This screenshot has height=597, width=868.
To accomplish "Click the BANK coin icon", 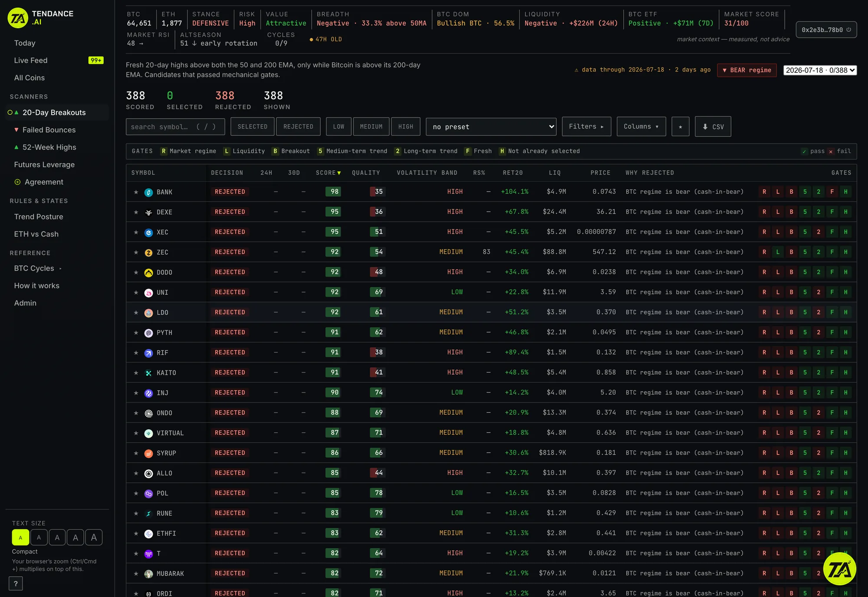I will point(148,192).
